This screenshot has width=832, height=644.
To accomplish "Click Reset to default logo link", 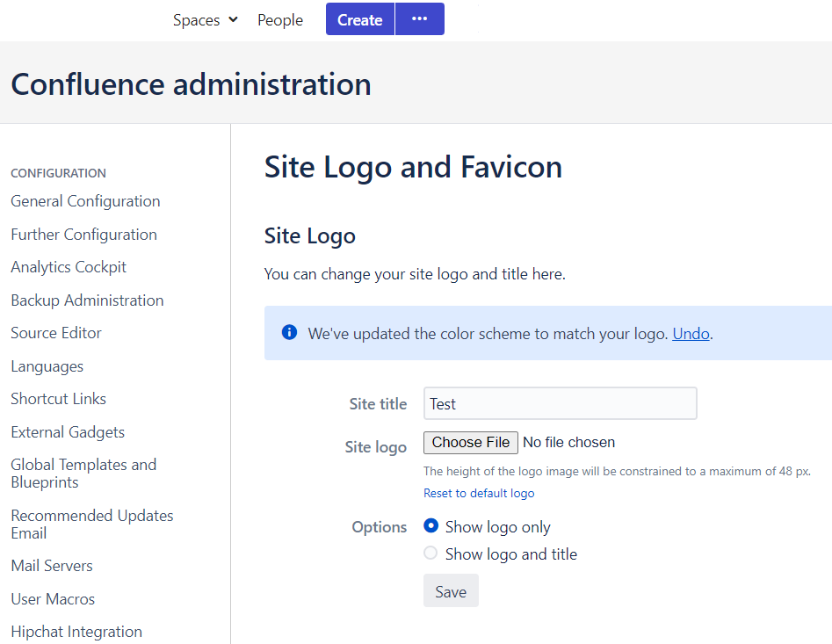I will pyautogui.click(x=479, y=494).
